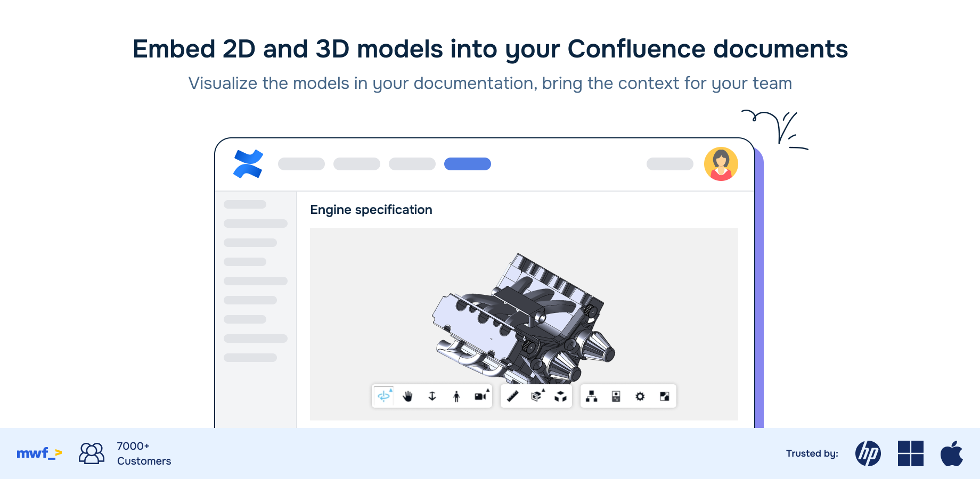Open viewer Settings gear

[x=640, y=396]
